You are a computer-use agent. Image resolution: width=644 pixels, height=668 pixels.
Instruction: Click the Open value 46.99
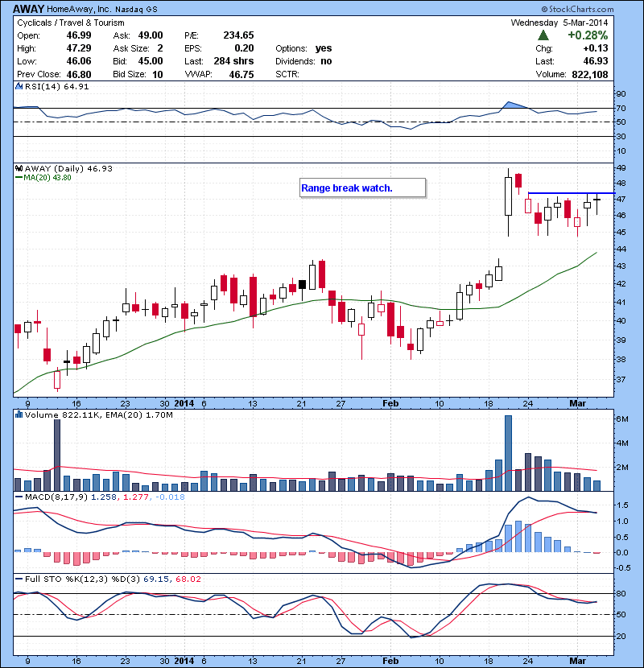point(79,35)
